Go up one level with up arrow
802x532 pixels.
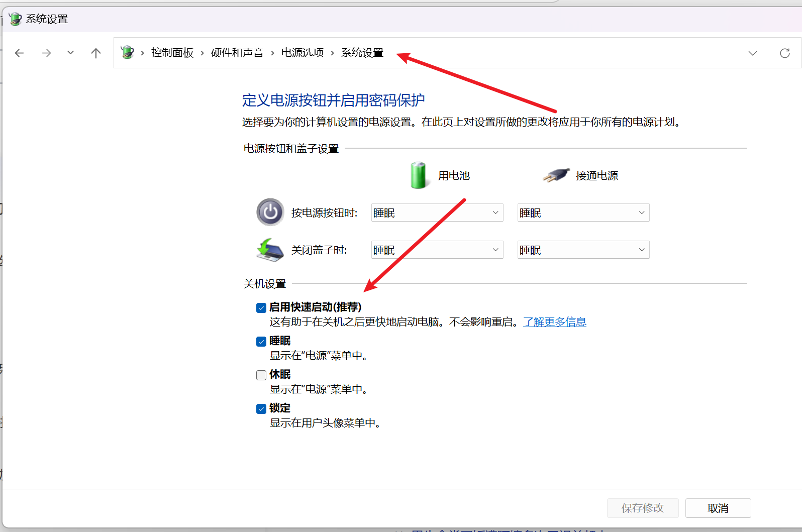click(x=96, y=53)
